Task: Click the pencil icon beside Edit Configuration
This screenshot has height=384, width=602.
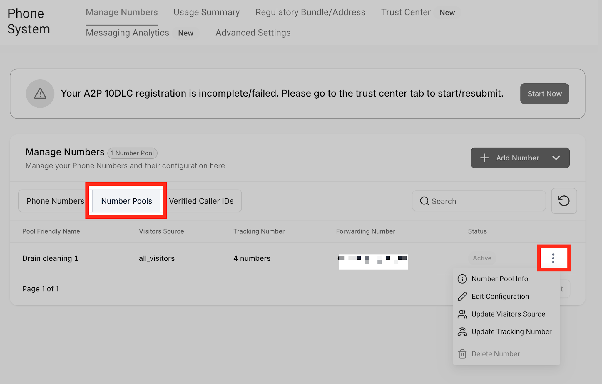Action: 462,296
